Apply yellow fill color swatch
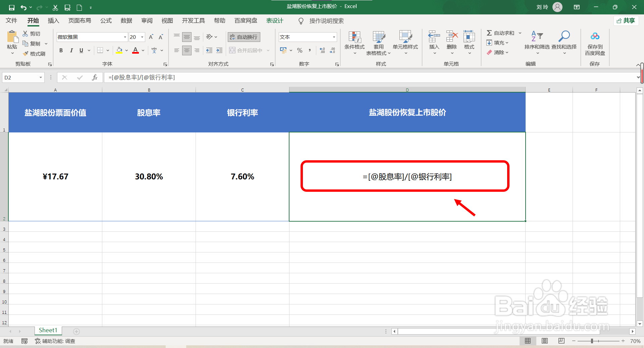The height and width of the screenshot is (348, 644). tap(119, 50)
